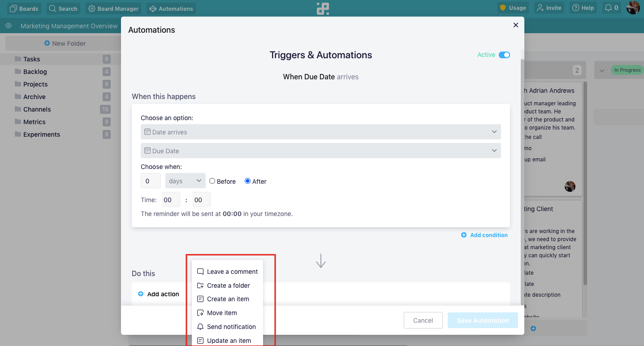Image resolution: width=644 pixels, height=346 pixels.
Task: Open Board Manager
Action: click(x=114, y=8)
